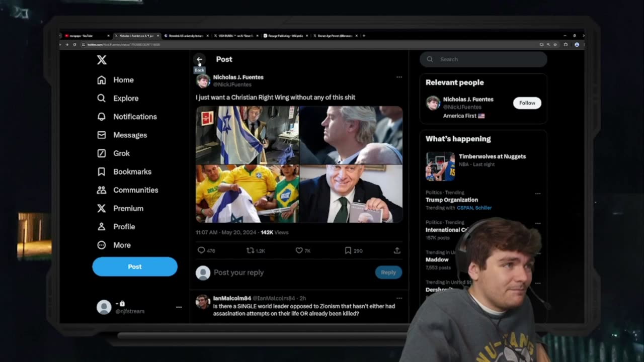644x362 pixels.
Task: Click the CSPAN, Schiller trending link
Action: [x=474, y=208]
